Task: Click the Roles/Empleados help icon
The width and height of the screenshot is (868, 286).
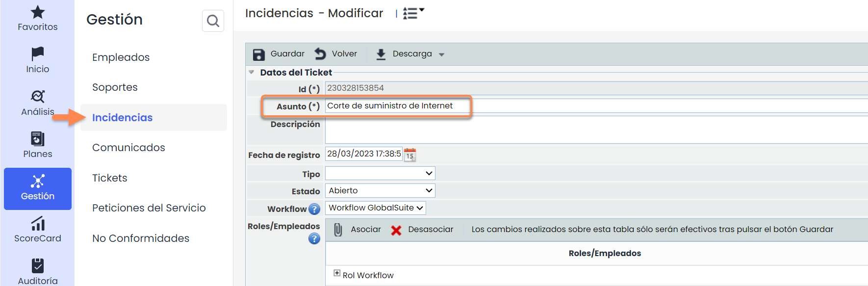Action: click(314, 239)
